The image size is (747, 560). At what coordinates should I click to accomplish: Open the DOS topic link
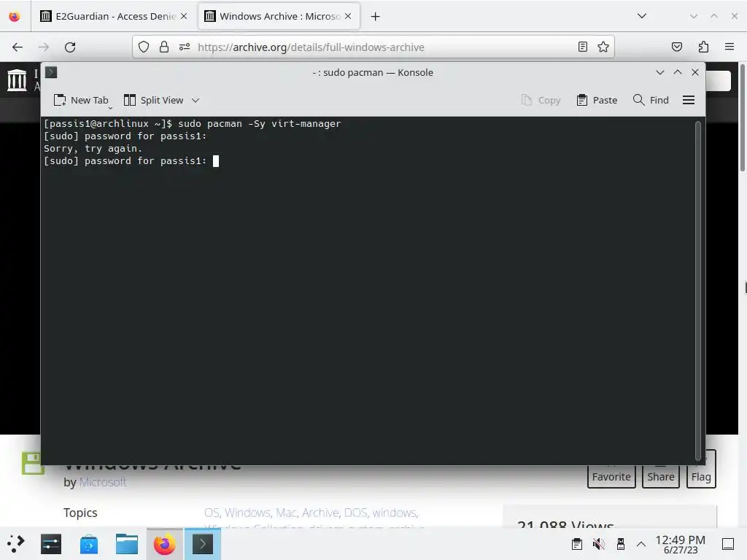[x=355, y=513]
